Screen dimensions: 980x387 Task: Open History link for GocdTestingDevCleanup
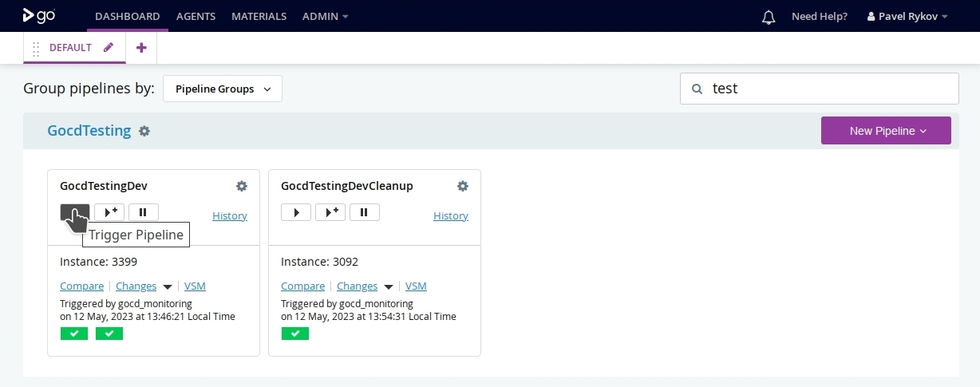tap(451, 215)
